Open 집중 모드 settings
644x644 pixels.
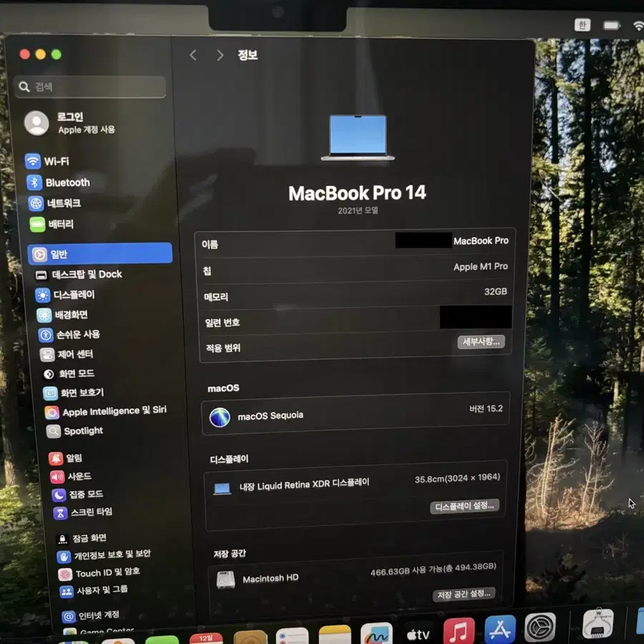click(x=77, y=494)
